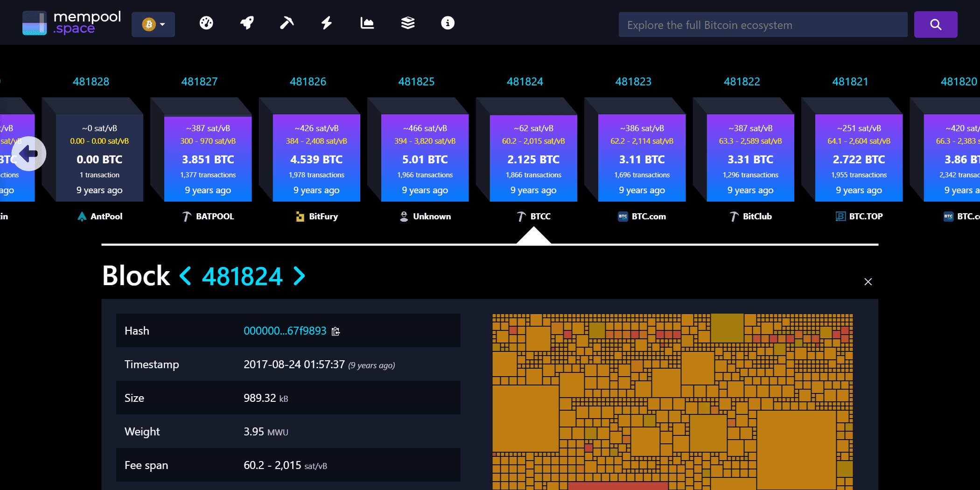Open the BTC.TOP mining pool link

coord(859,217)
